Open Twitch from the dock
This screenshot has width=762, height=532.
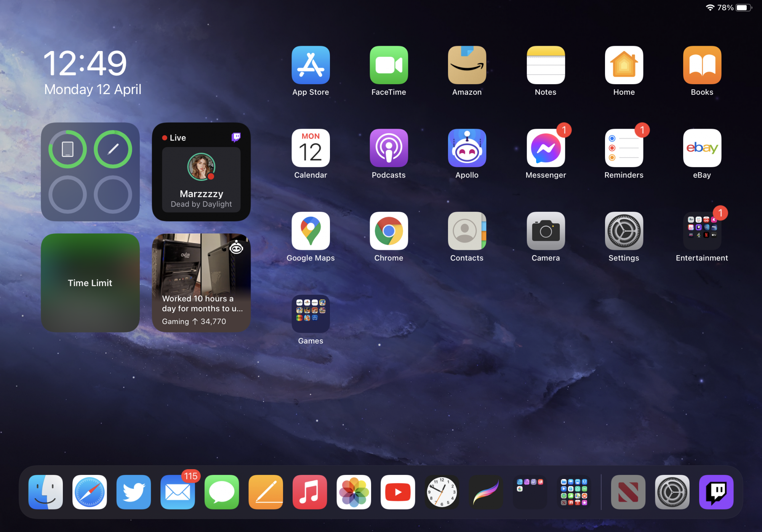tap(716, 492)
